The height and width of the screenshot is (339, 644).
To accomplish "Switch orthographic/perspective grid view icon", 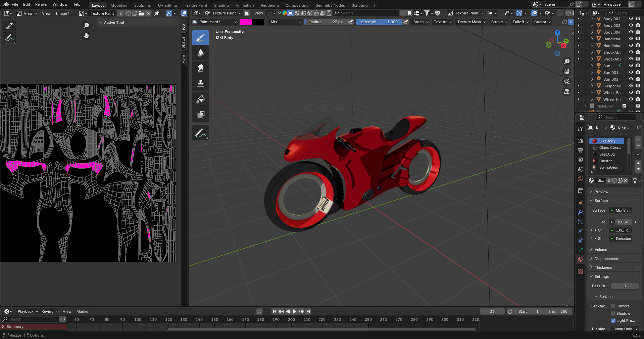I will click(x=567, y=92).
